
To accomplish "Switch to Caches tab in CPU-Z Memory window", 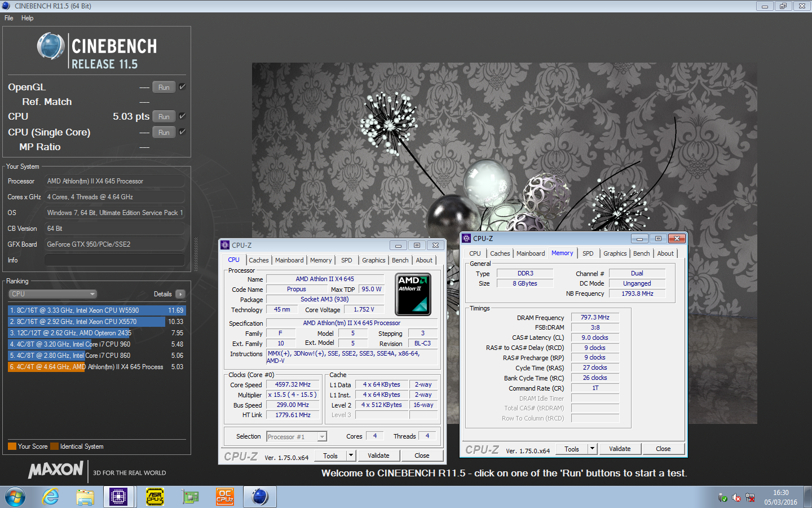I will click(500, 253).
